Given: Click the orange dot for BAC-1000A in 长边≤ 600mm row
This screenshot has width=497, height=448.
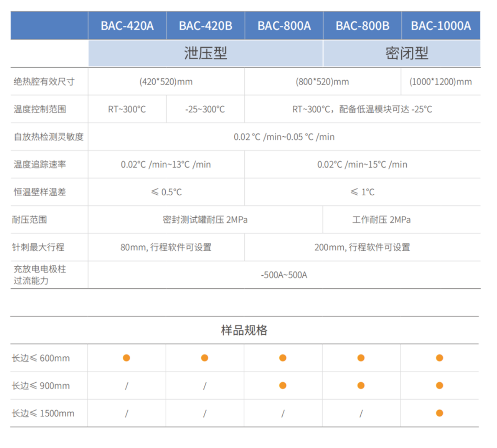Looking at the screenshot, I should (439, 358).
